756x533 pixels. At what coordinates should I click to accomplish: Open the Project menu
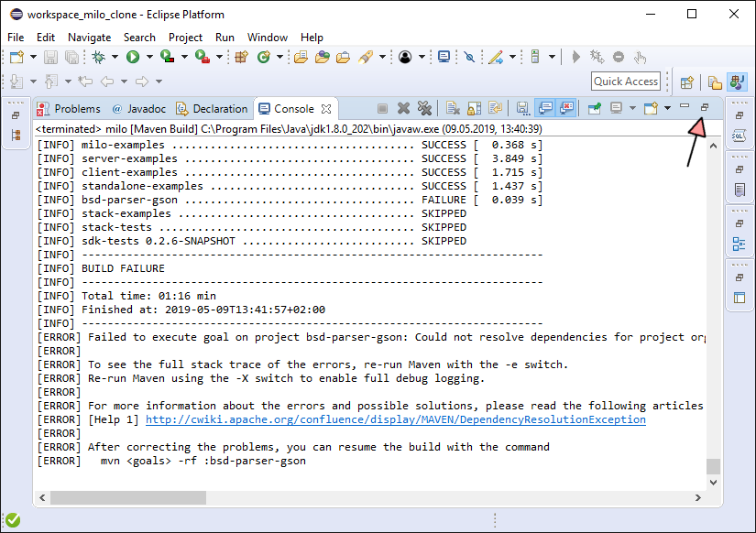185,38
